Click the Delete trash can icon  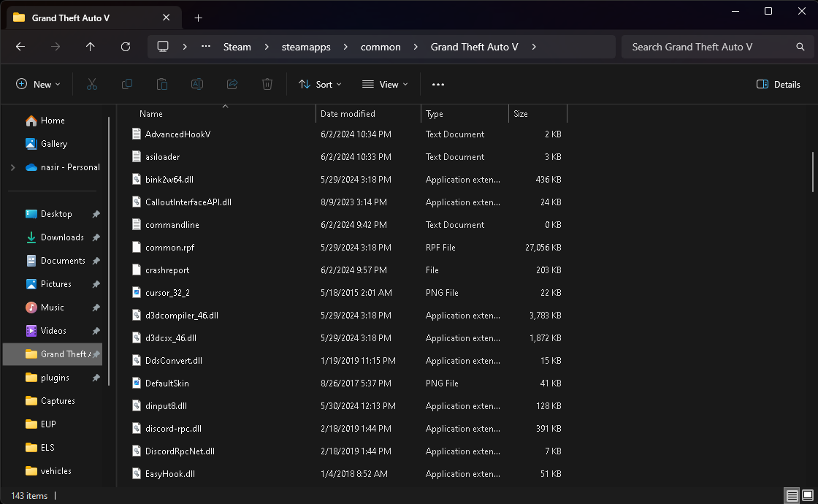tap(267, 85)
